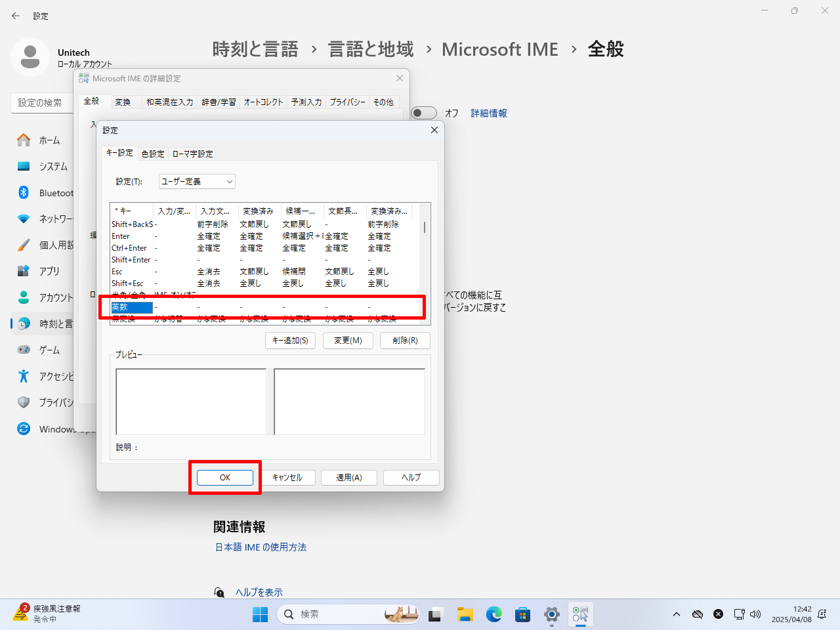Switch to キー設定 tab
This screenshot has width=840, height=630.
click(x=119, y=153)
